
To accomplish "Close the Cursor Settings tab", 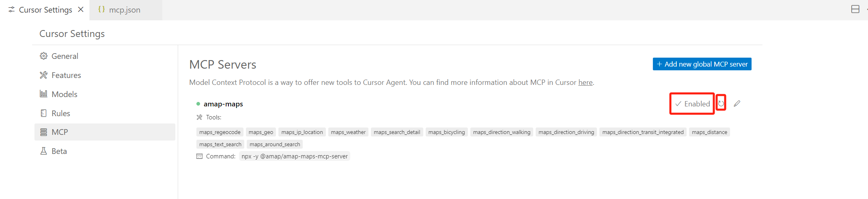I will pyautogui.click(x=81, y=9).
